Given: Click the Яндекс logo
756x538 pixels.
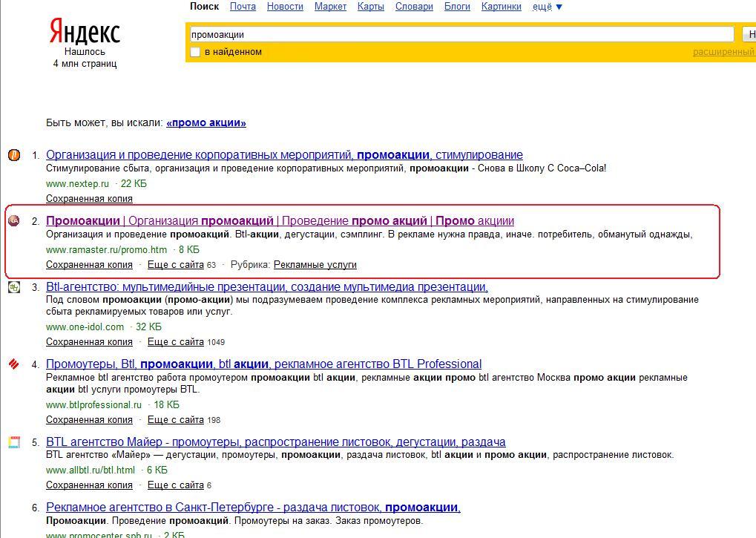Looking at the screenshot, I should coord(85,33).
